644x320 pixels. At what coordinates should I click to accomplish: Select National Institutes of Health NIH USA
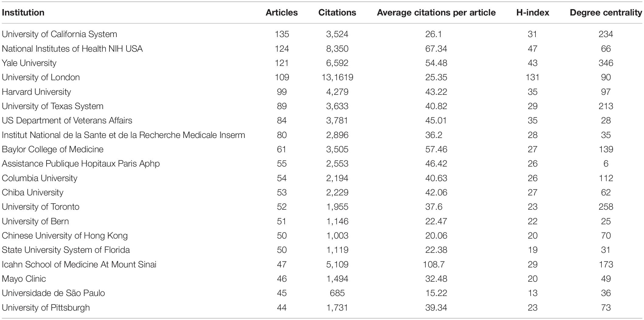(x=72, y=49)
